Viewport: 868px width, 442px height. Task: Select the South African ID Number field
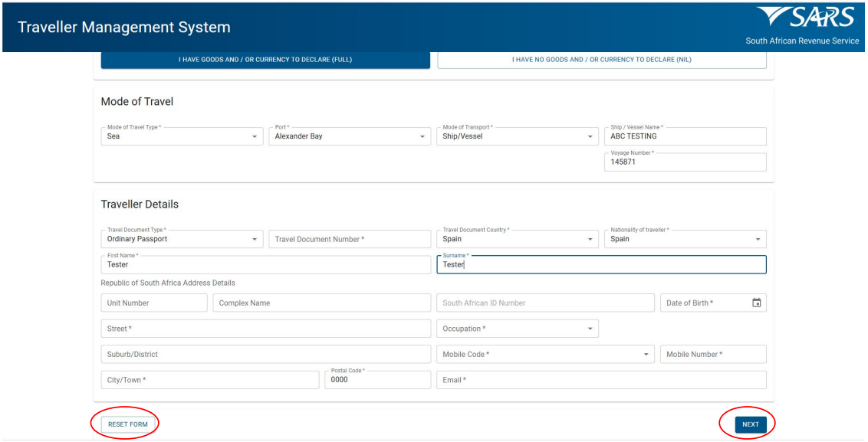pyautogui.click(x=544, y=303)
